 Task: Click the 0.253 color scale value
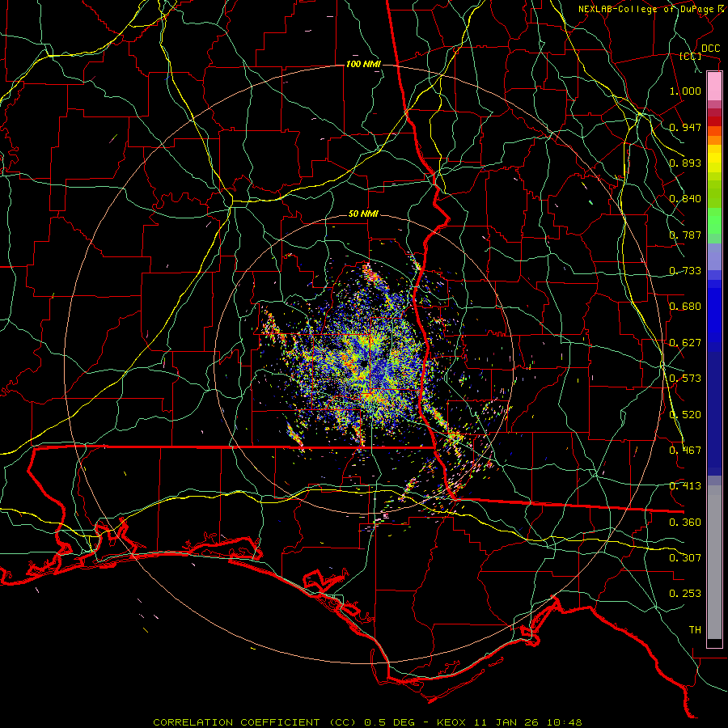(x=685, y=594)
